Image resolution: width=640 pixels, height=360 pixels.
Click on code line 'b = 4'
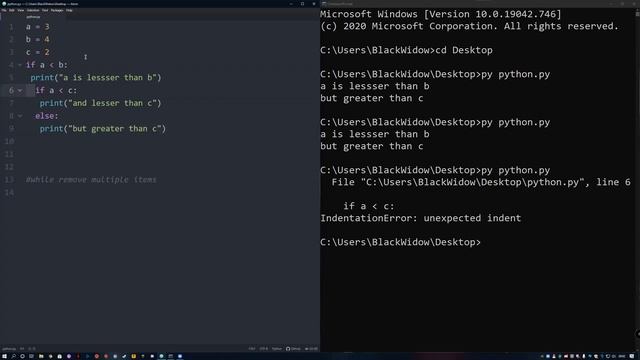coord(38,40)
